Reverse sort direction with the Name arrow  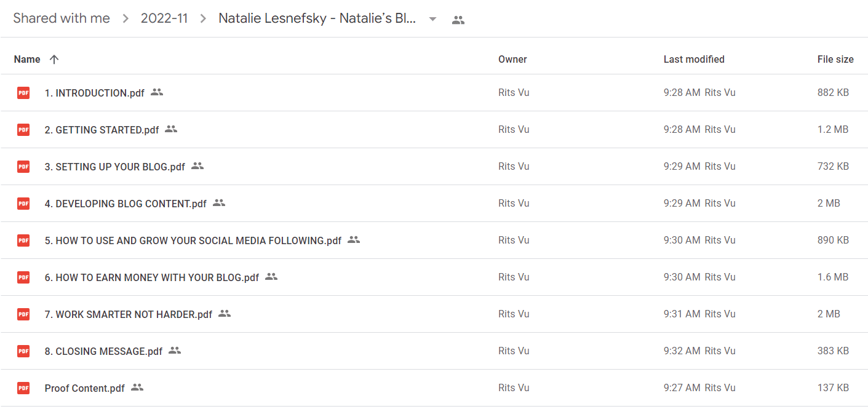pyautogui.click(x=54, y=60)
